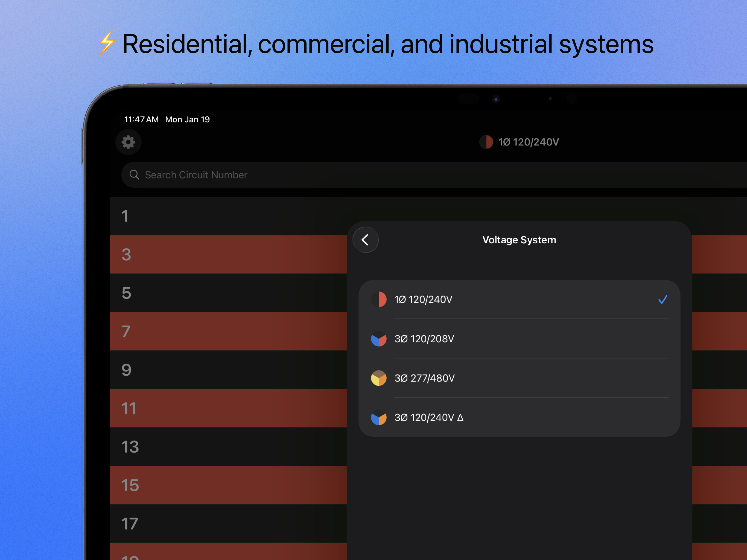This screenshot has width=747, height=560.
Task: Click the blue-red icon for 3Ø 120/208V
Action: (x=379, y=339)
